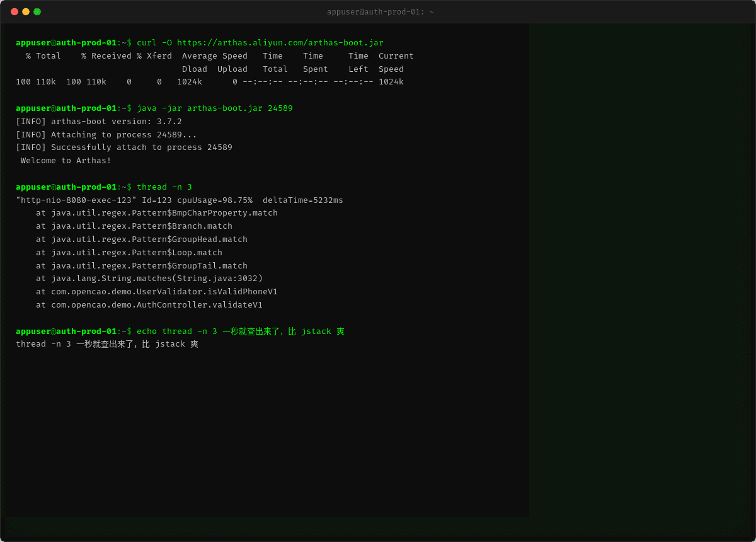This screenshot has height=542, width=756.
Task: Click the "thread -n 3" command prompt line
Action: tap(104, 187)
